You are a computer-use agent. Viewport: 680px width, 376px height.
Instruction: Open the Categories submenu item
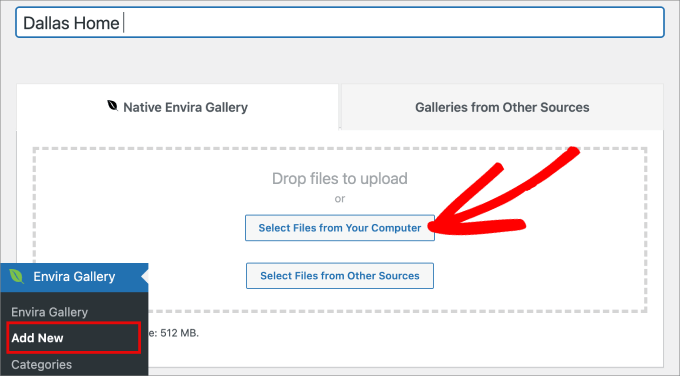pyautogui.click(x=42, y=364)
